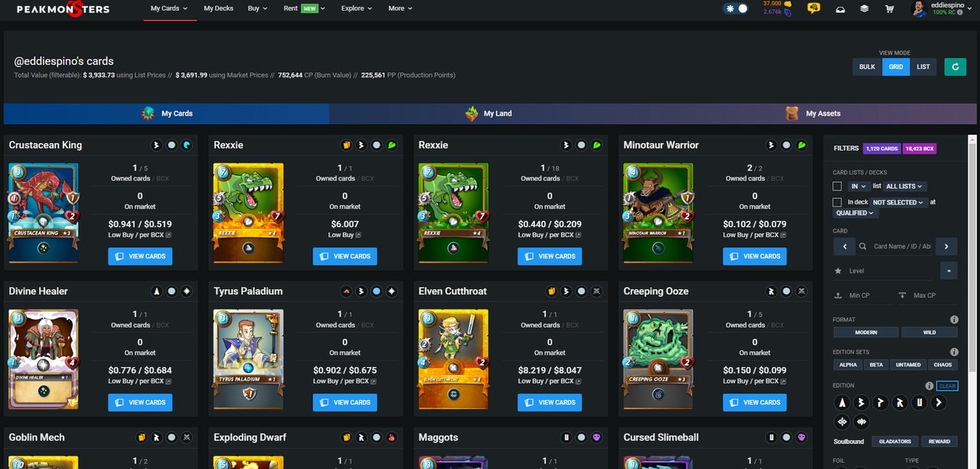Select the fifth edition icon filter
Image resolution: width=980 pixels, height=469 pixels.
(x=920, y=402)
